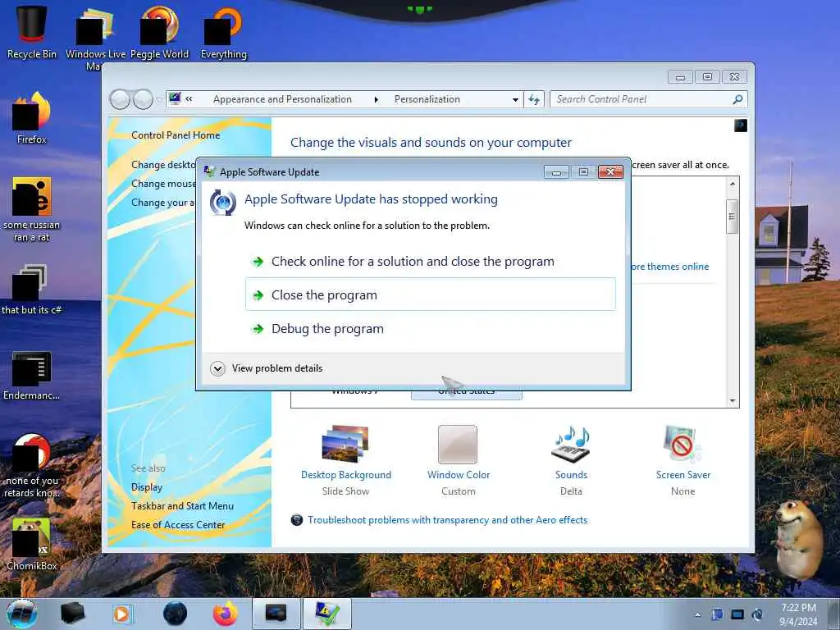Choose Close the program
The image size is (840, 630).
pos(430,294)
